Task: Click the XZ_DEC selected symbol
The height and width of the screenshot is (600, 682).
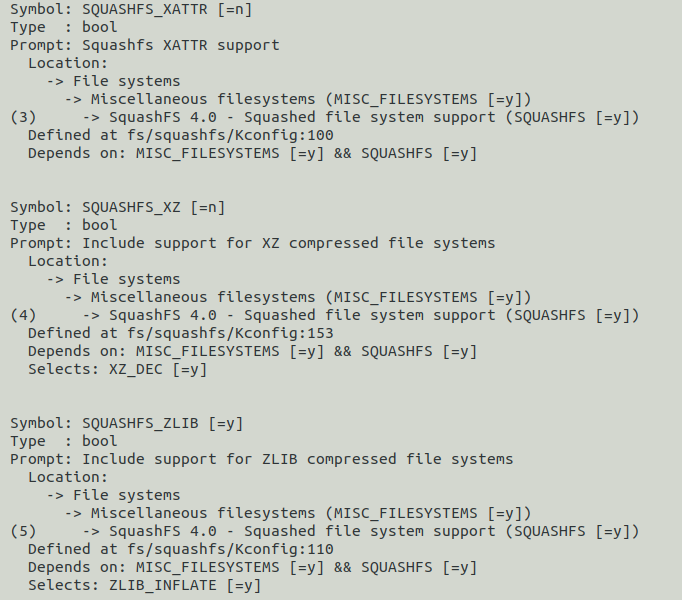Action: pos(140,369)
